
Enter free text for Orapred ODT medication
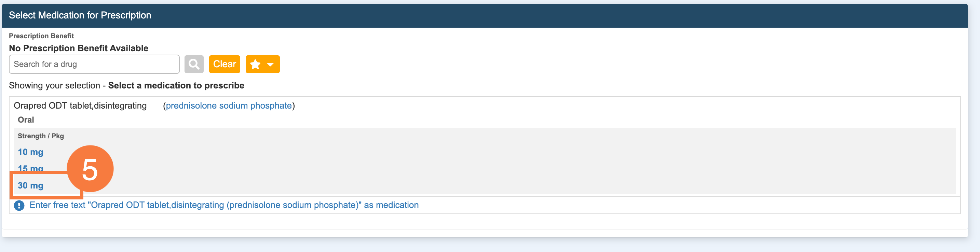pyautogui.click(x=224, y=205)
